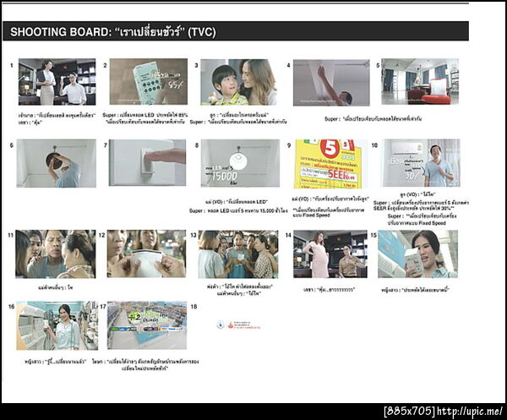Open frame 12 hands holding paper thumbnail
Image resolution: width=507 pixels, height=420 pixels.
tap(146, 254)
